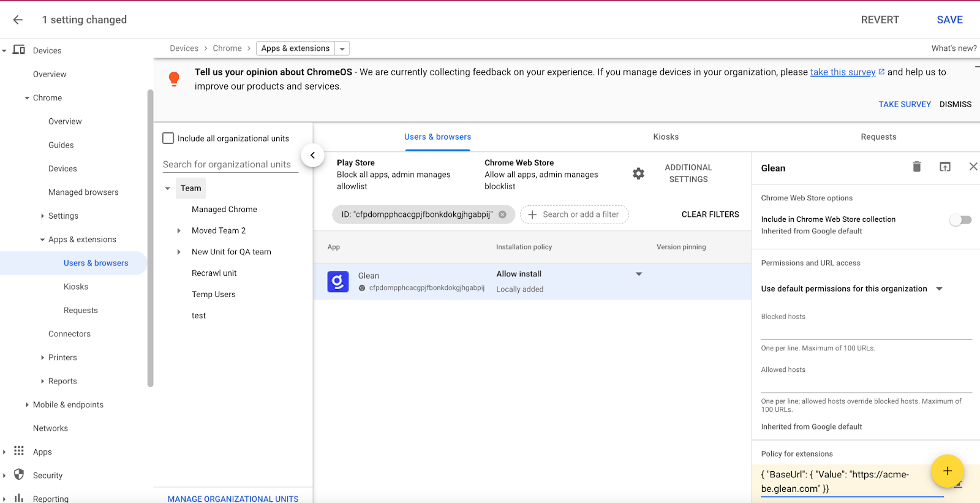Click the yellow plus add button

coord(947,471)
